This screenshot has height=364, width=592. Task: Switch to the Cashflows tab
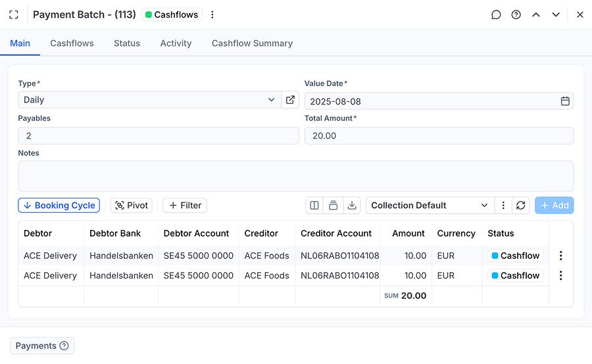(x=72, y=43)
